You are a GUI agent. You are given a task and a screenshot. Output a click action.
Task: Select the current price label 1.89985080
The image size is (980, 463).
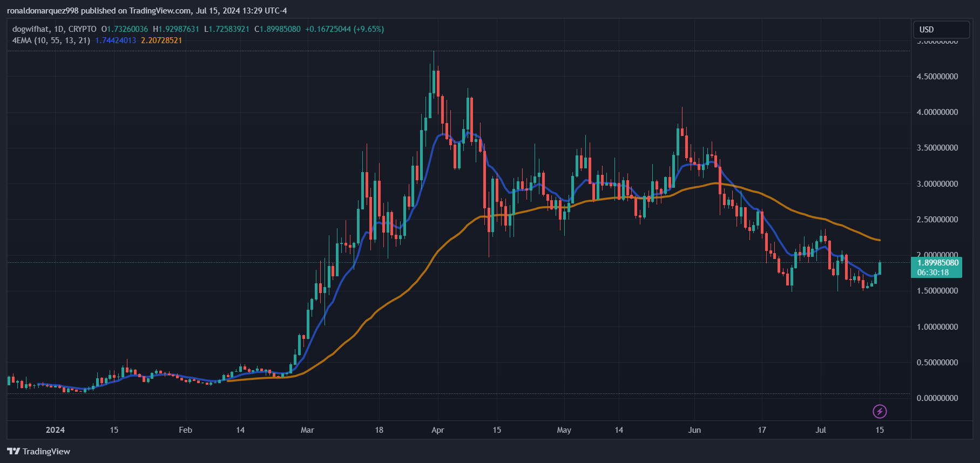(938, 263)
